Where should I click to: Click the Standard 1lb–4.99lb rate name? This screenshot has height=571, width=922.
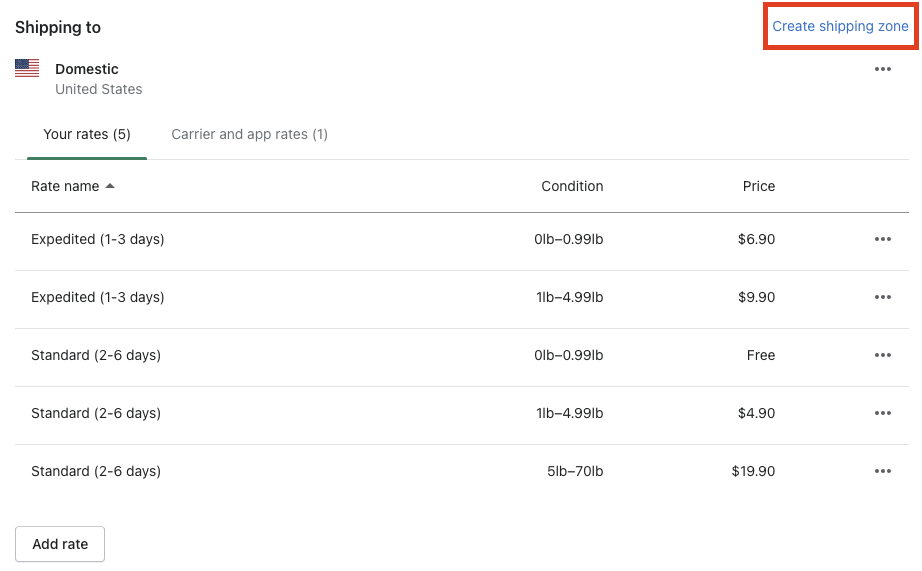(96, 414)
